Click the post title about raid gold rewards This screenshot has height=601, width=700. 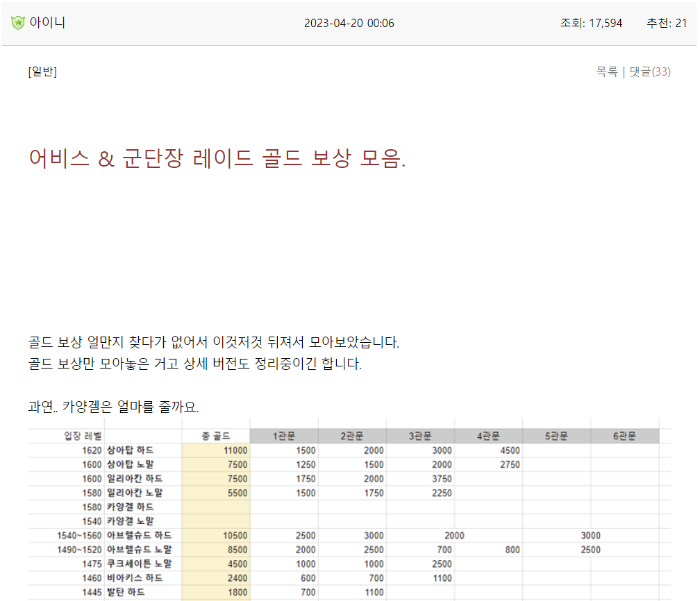217,158
